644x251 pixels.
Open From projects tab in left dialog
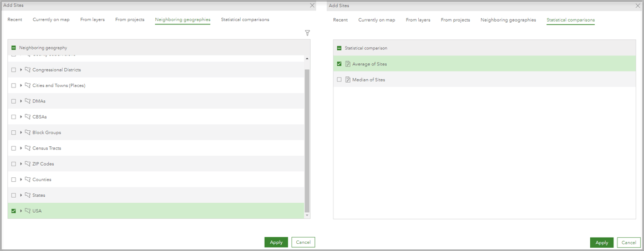coord(130,20)
